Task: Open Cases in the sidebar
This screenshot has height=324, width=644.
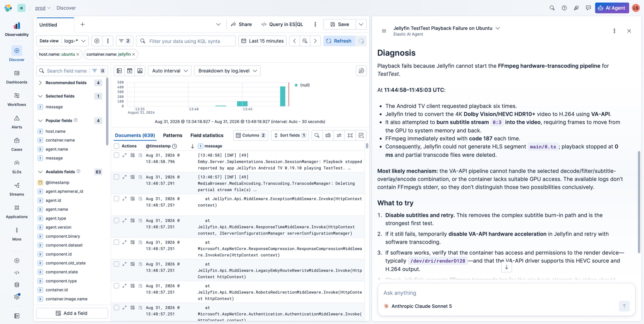Action: (17, 144)
